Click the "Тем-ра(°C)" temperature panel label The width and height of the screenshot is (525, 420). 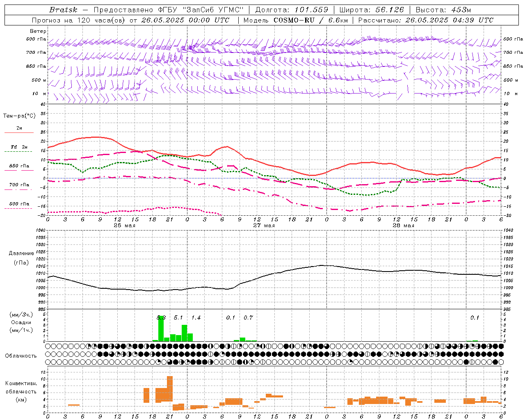coord(19,116)
